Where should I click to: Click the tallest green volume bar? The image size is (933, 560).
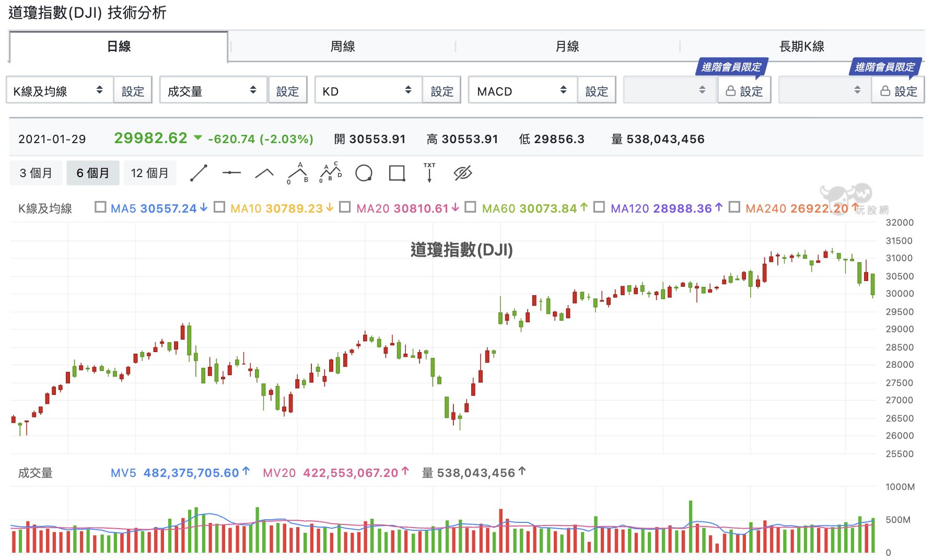(x=691, y=527)
